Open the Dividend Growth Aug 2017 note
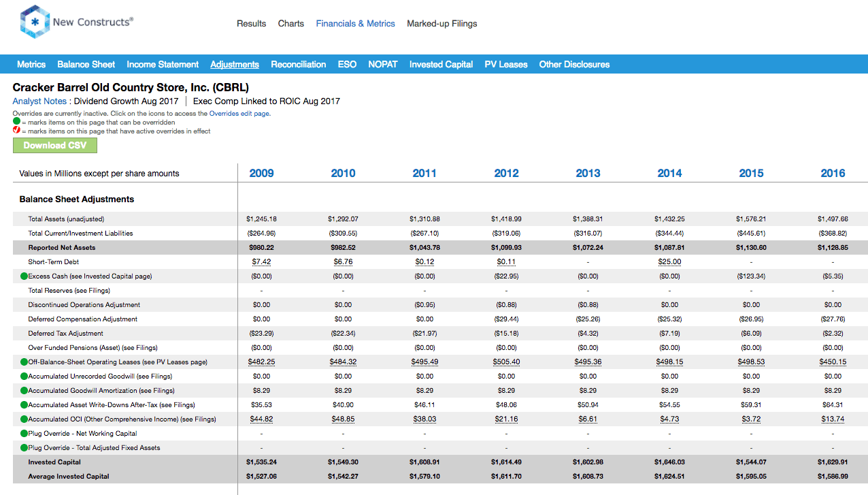This screenshot has width=868, height=495. (x=127, y=101)
